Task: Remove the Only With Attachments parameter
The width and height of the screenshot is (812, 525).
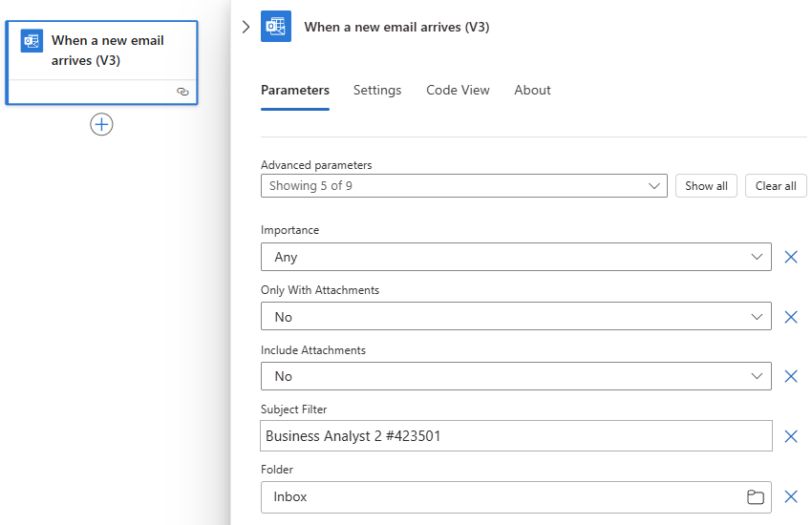Action: coord(790,317)
